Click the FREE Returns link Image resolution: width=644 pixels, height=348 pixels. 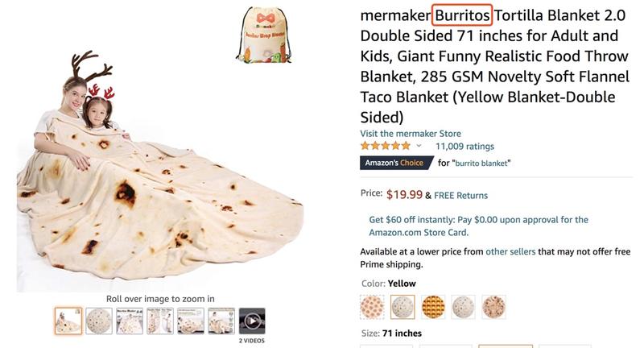(x=461, y=195)
